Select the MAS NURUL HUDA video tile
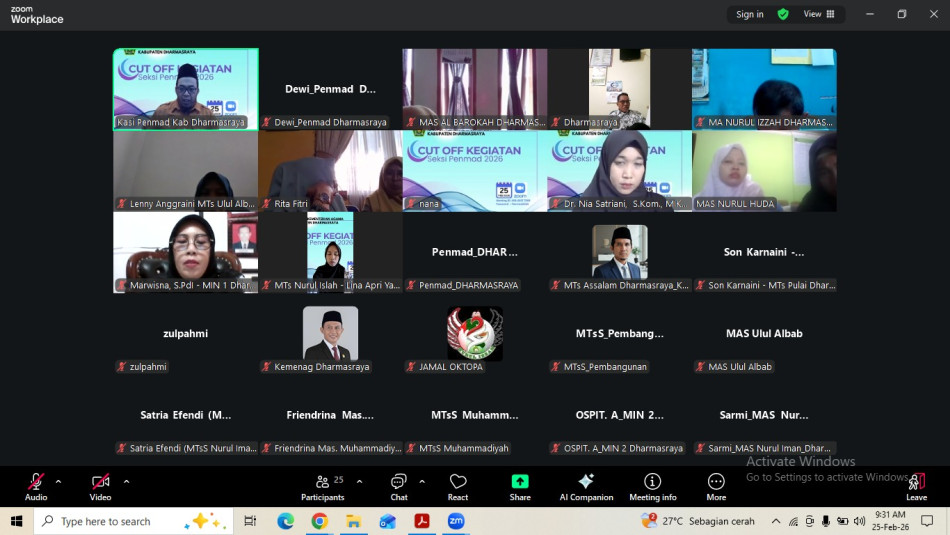950x535 pixels. coord(764,171)
